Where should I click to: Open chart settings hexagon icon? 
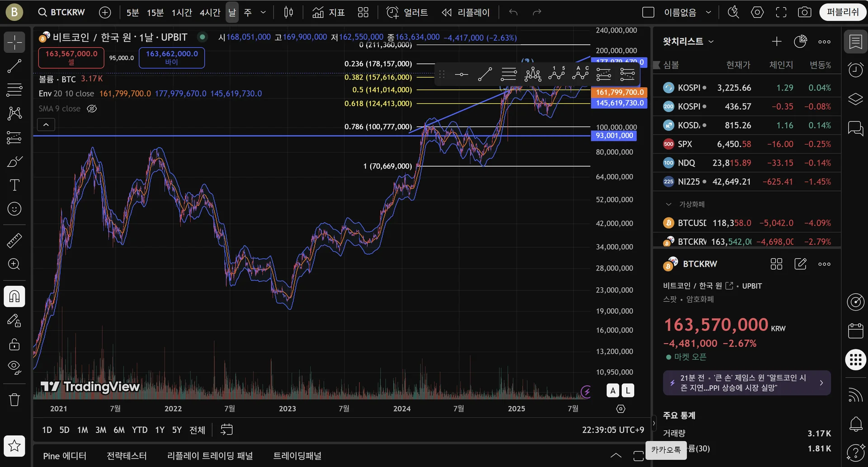[x=757, y=12]
